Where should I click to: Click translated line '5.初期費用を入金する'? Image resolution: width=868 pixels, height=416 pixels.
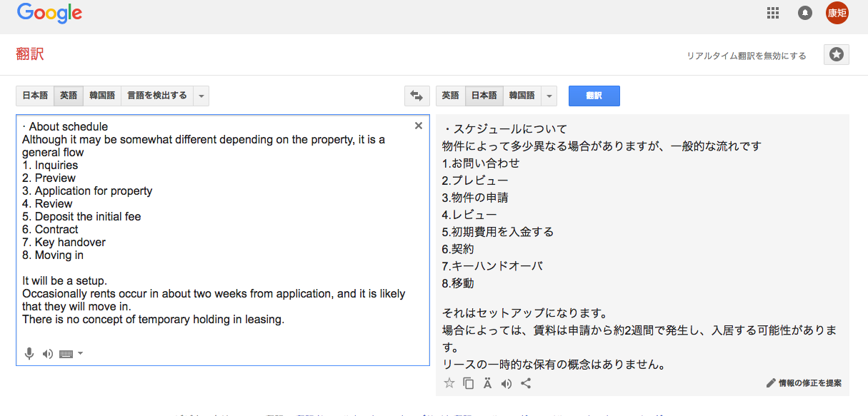[x=498, y=232]
